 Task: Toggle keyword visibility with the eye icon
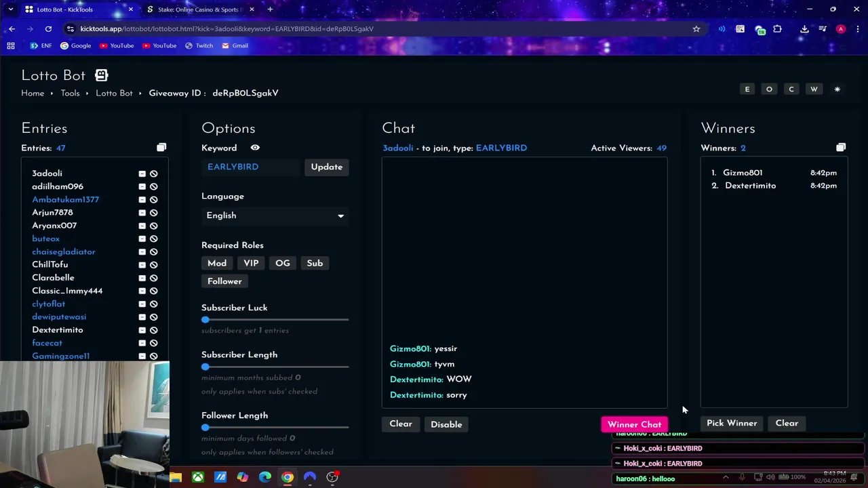255,148
